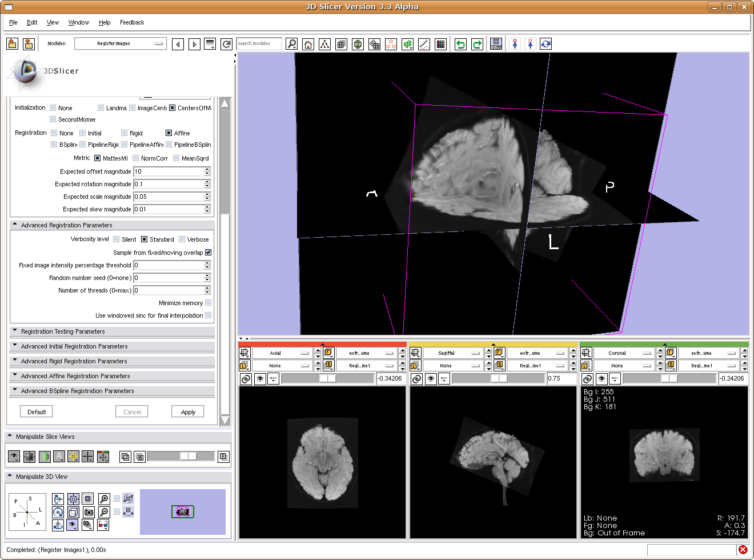Click the green redo arrow icon
This screenshot has height=560, width=754.
(477, 44)
